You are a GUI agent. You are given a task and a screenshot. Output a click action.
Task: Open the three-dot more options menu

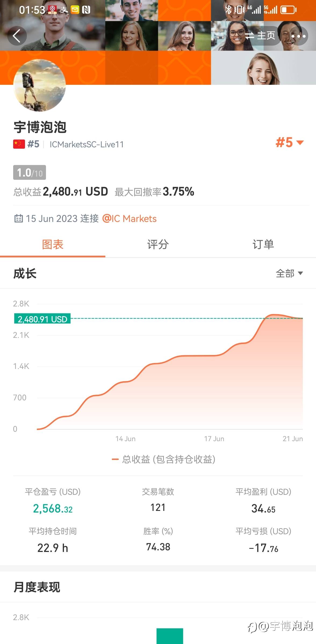[298, 36]
